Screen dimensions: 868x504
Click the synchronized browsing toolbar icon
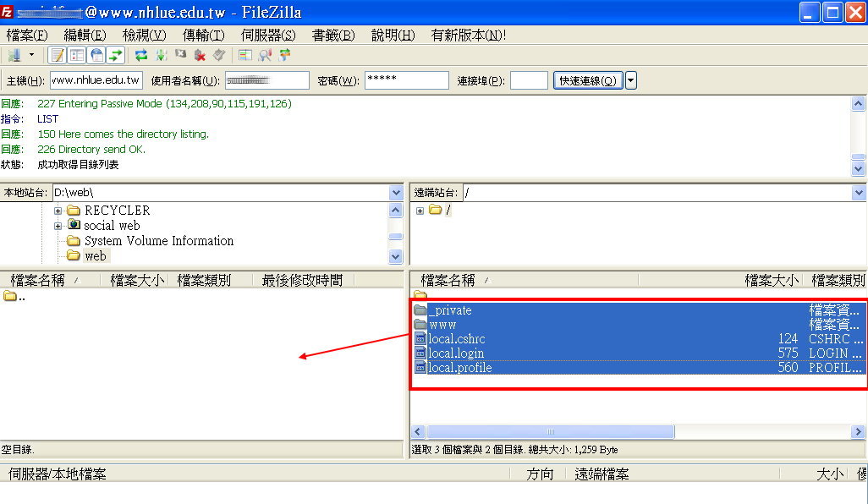pos(284,55)
